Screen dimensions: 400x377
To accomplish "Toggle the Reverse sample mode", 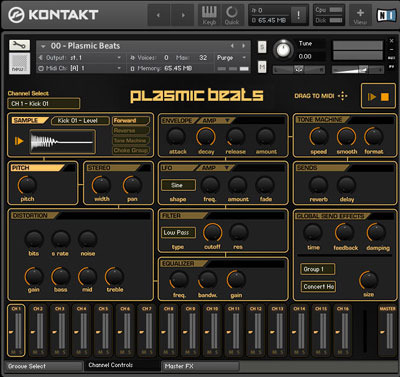I will (130, 130).
